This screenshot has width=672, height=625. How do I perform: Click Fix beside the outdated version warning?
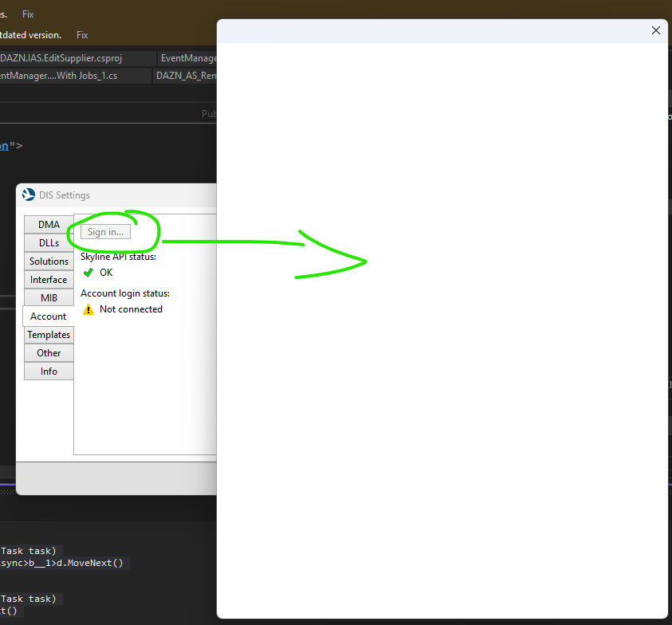(x=82, y=35)
